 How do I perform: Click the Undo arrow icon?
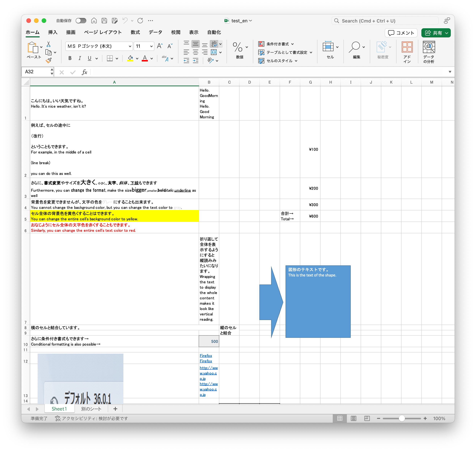point(125,21)
